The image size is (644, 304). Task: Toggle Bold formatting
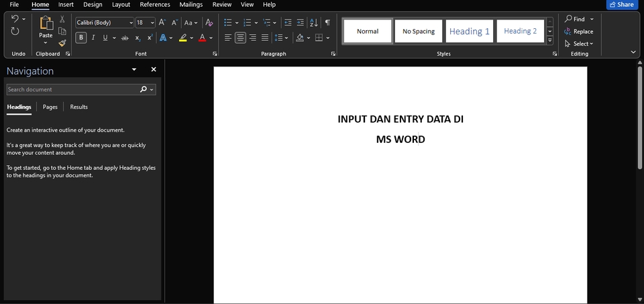81,38
